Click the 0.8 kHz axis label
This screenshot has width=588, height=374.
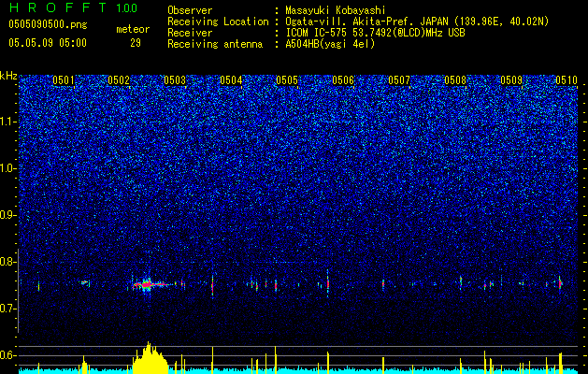pyautogui.click(x=7, y=262)
